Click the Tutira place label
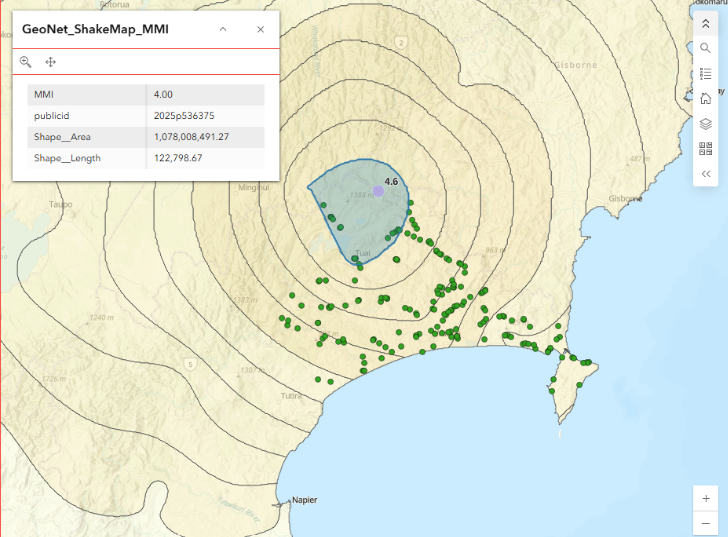 pos(291,396)
